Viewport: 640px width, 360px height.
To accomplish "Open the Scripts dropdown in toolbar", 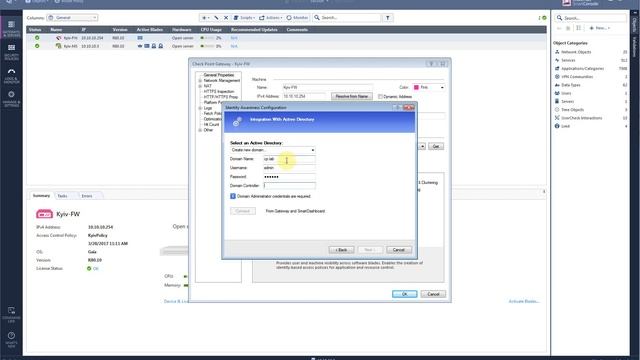I will tap(244, 18).
